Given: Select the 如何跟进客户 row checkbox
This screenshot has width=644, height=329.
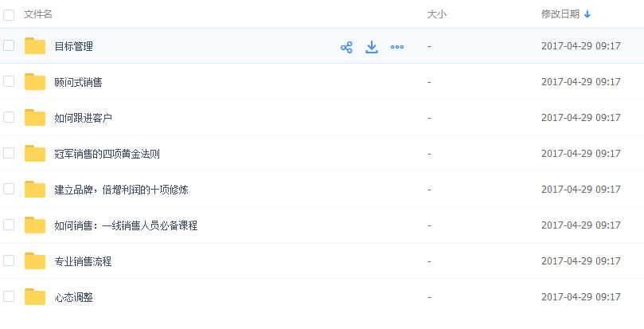Looking at the screenshot, I should [x=9, y=117].
